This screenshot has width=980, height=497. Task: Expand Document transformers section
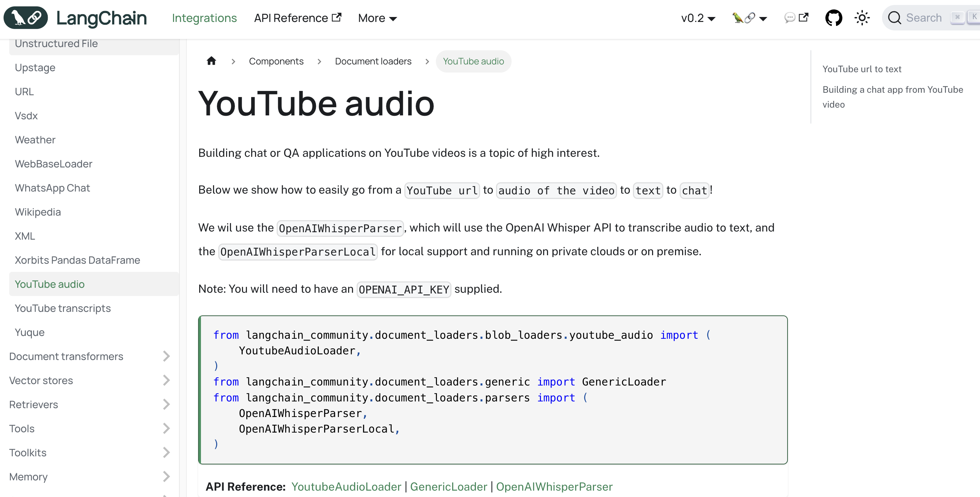(x=166, y=356)
